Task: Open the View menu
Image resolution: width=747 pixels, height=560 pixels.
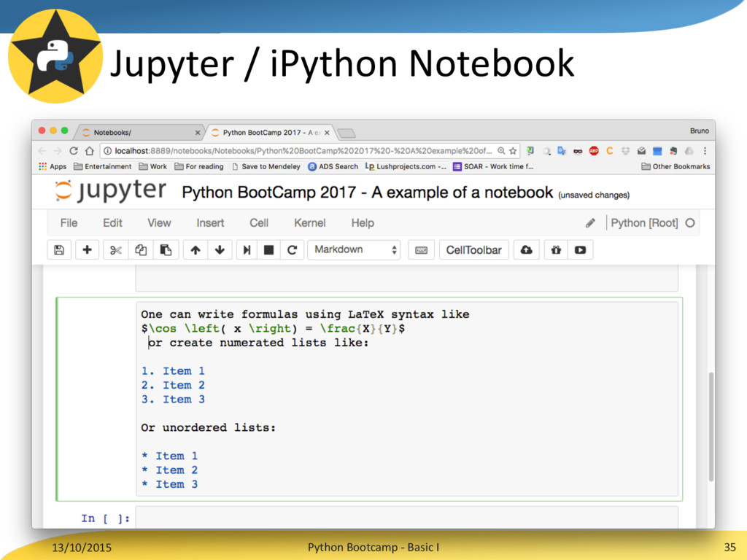Action: 159,223
